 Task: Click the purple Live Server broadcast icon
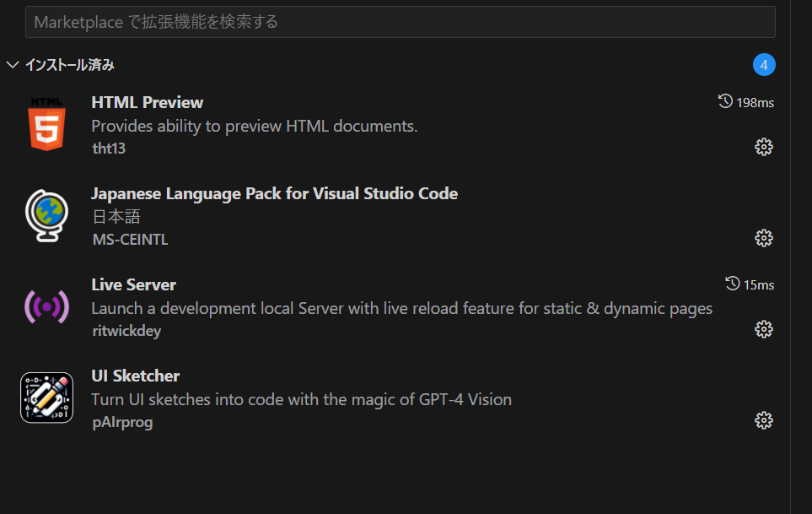[46, 306]
